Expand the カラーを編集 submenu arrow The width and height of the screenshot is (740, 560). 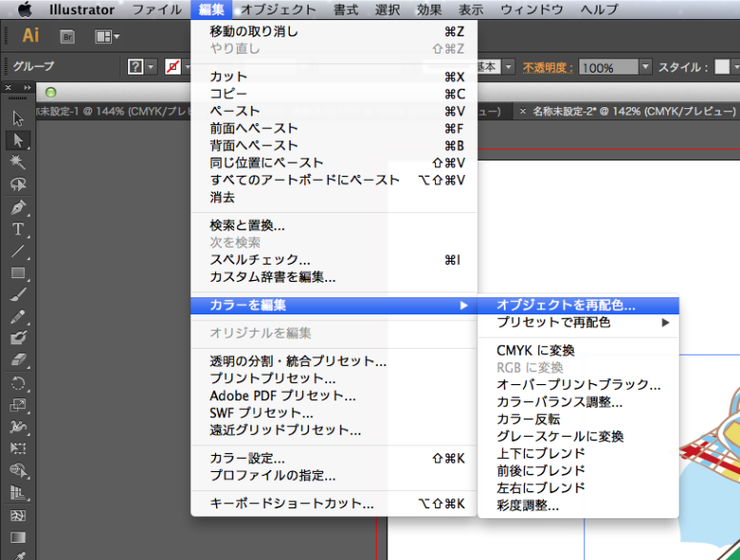click(464, 306)
